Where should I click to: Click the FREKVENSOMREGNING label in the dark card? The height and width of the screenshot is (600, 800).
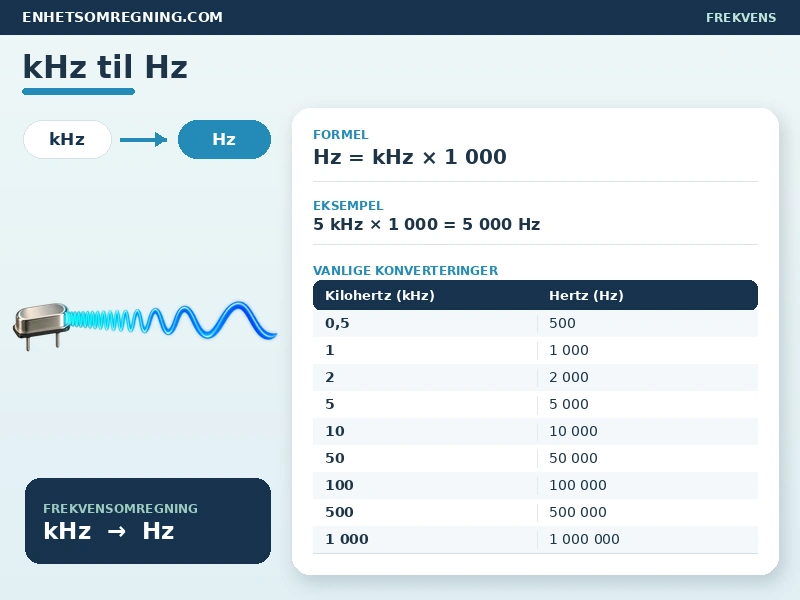tap(120, 509)
